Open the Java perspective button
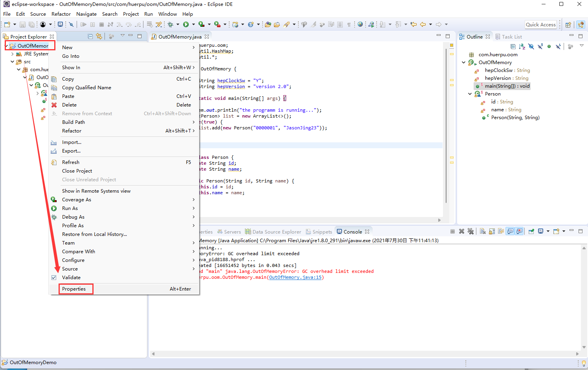 581,24
